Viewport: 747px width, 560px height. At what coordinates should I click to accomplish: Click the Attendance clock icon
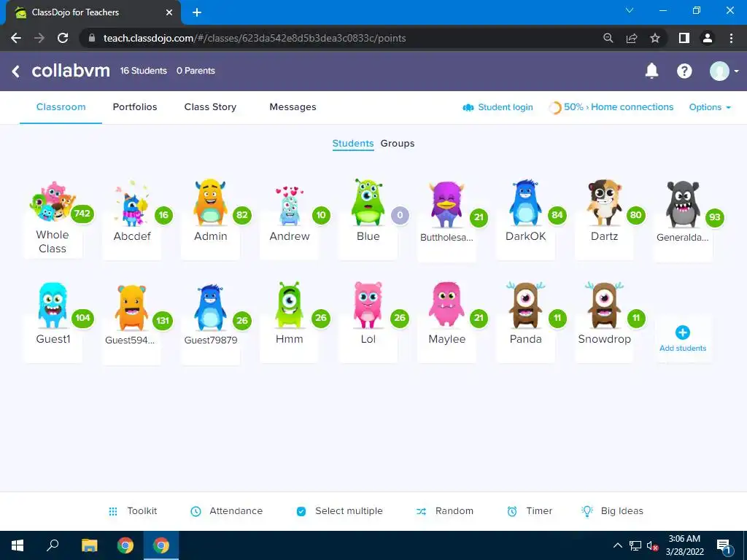(196, 511)
